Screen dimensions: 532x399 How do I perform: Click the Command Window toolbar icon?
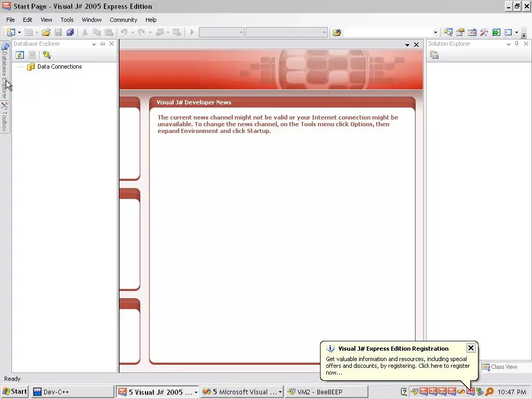508,32
